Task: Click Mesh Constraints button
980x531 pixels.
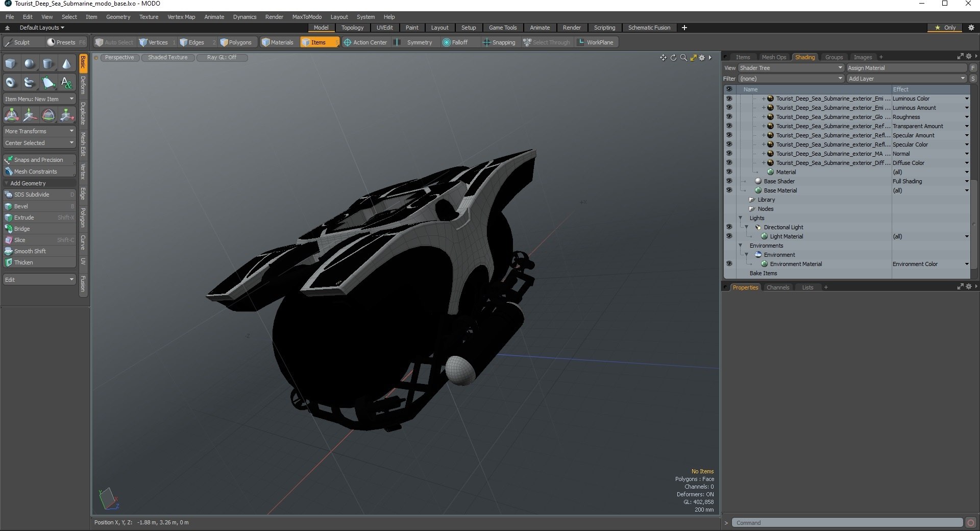Action: (39, 172)
